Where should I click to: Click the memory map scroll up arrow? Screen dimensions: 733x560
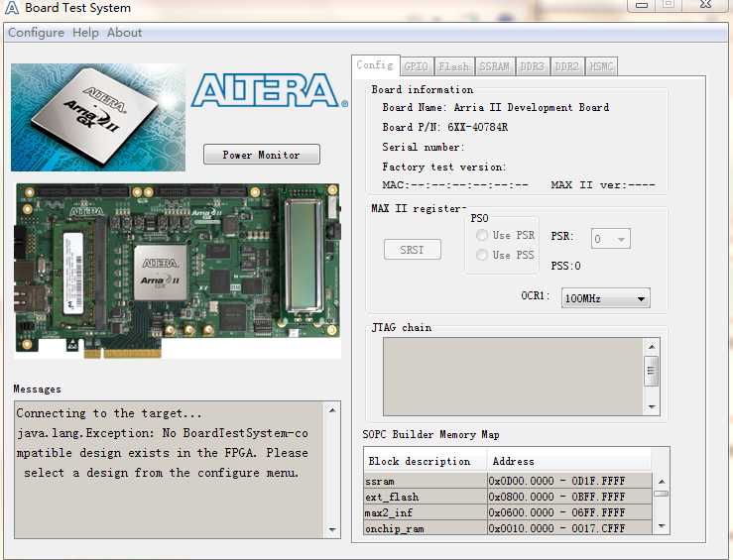coord(662,482)
